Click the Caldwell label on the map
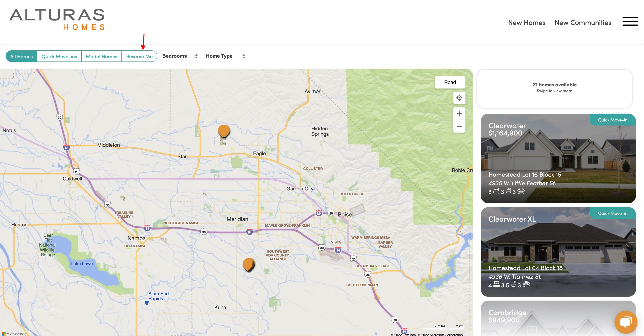Viewport: 644px width, 336px height. point(72,179)
